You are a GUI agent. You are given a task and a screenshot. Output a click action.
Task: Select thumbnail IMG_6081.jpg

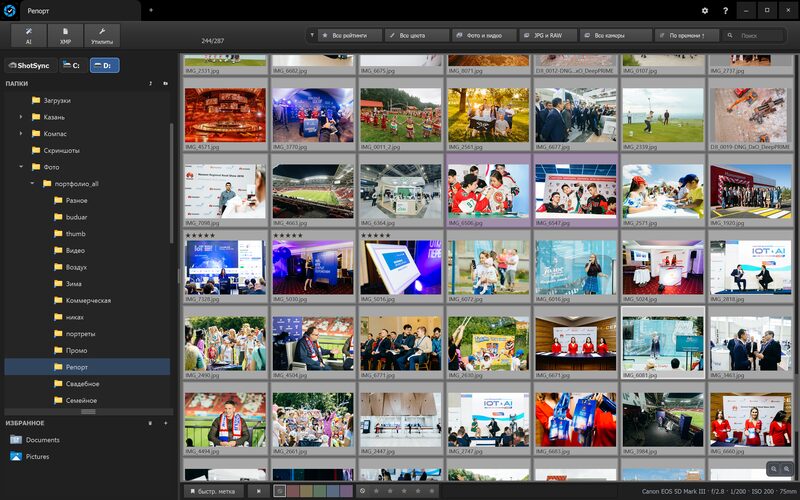click(663, 343)
